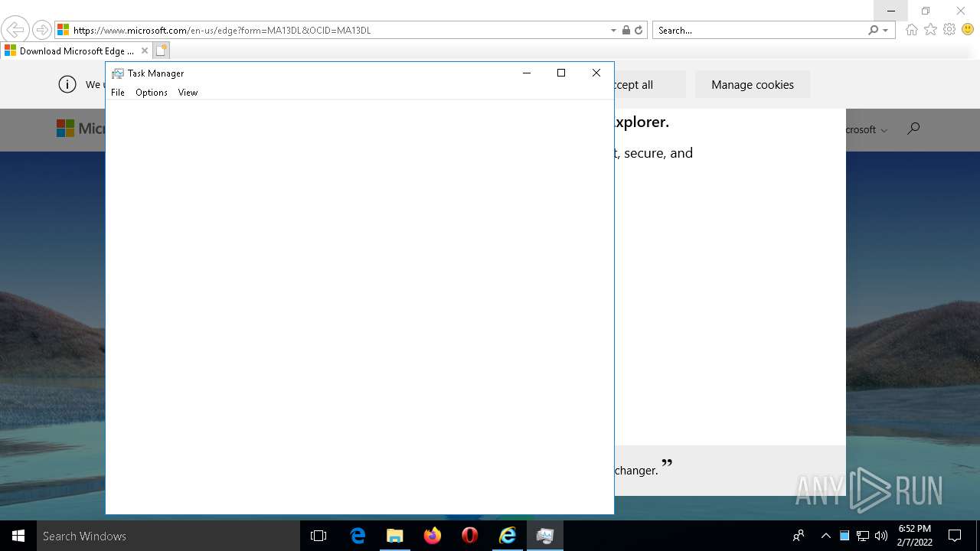Launch Microsoft Edge from the taskbar
This screenshot has height=551, width=980.
(358, 536)
